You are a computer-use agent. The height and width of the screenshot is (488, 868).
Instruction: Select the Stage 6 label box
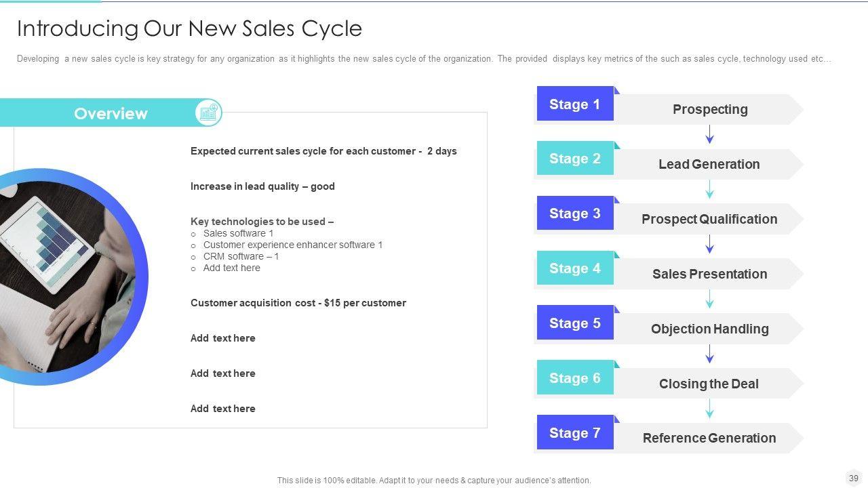(575, 378)
